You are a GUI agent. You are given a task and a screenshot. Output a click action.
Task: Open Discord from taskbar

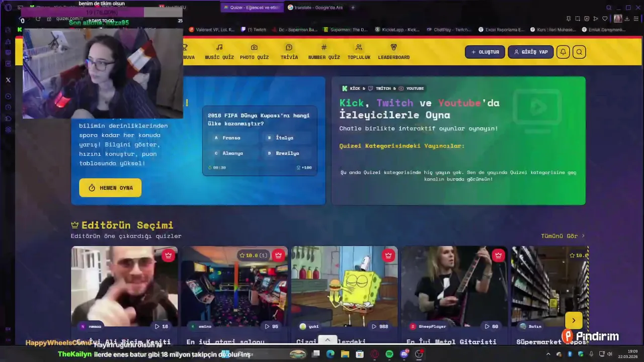click(x=404, y=354)
